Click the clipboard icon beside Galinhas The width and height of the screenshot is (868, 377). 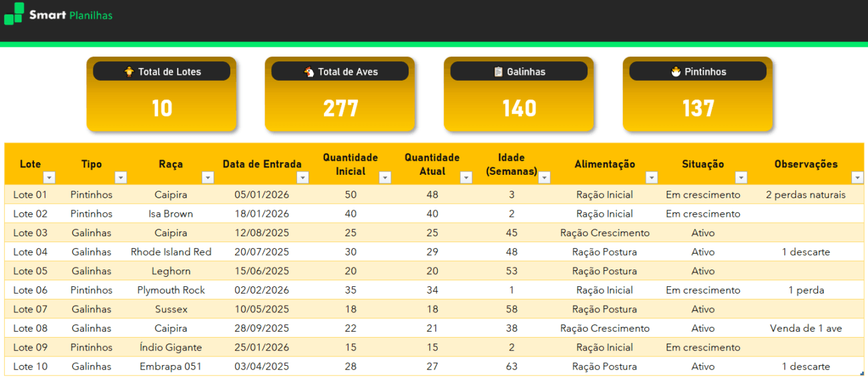pos(498,71)
